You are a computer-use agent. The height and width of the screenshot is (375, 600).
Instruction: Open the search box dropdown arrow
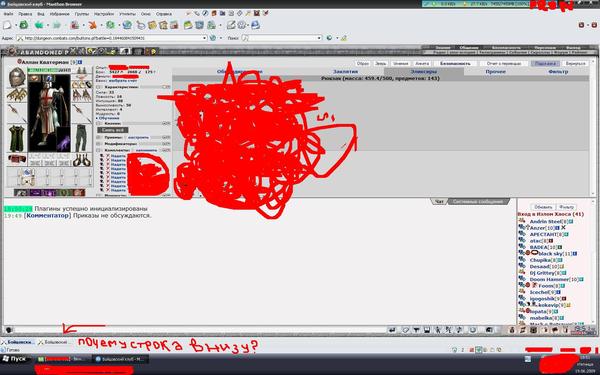319,38
